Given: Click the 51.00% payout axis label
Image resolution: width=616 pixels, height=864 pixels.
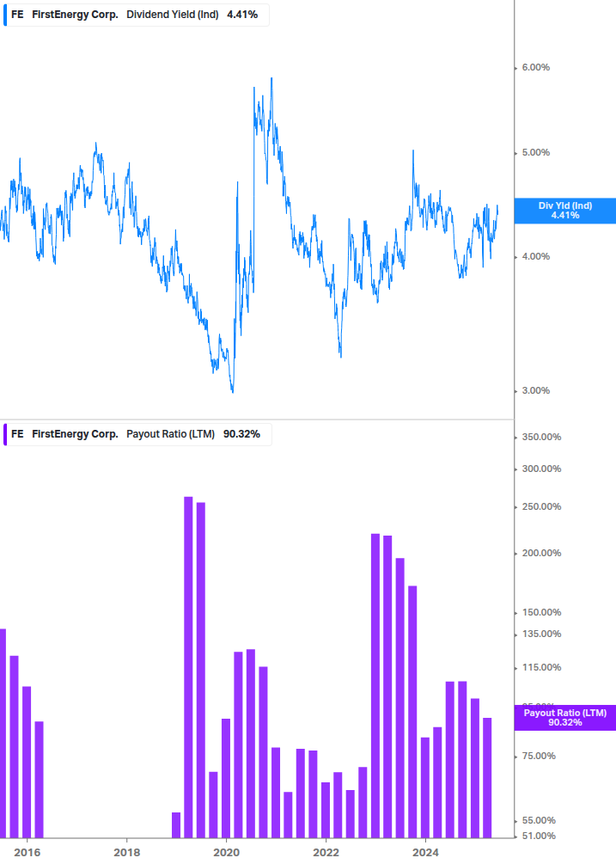Looking at the screenshot, I should point(539,836).
